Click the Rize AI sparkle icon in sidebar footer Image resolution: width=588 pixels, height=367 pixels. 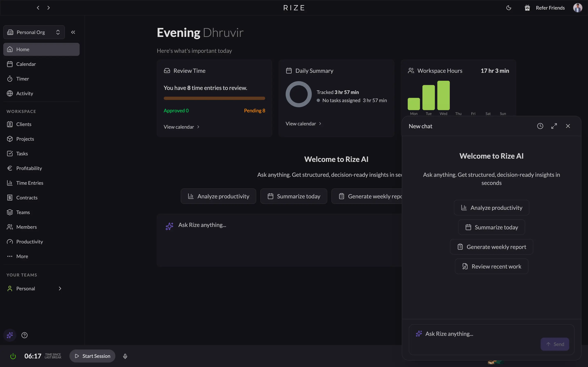[x=10, y=335]
